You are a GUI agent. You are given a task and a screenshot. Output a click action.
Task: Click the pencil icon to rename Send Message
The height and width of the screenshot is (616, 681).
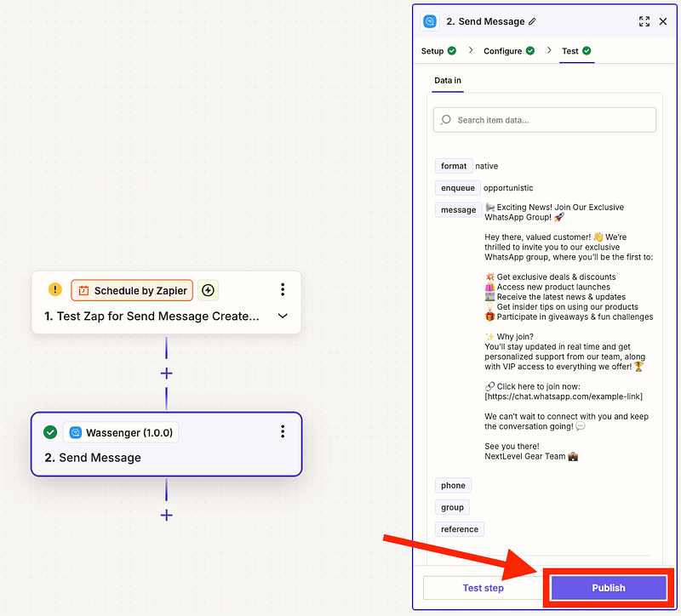533,21
